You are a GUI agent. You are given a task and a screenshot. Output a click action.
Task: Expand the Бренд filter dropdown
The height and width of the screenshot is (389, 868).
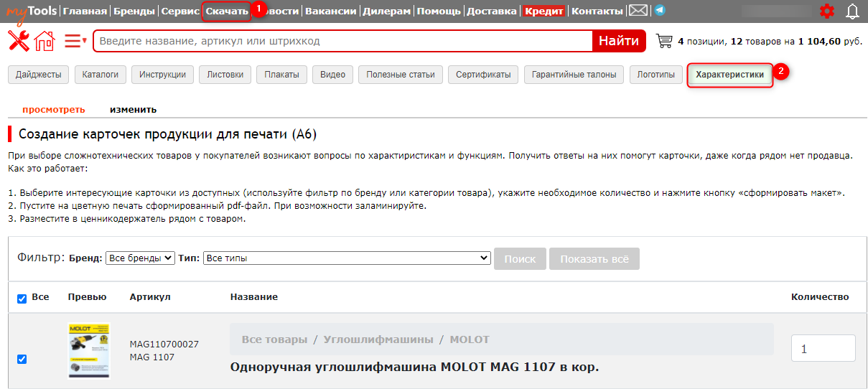point(140,258)
